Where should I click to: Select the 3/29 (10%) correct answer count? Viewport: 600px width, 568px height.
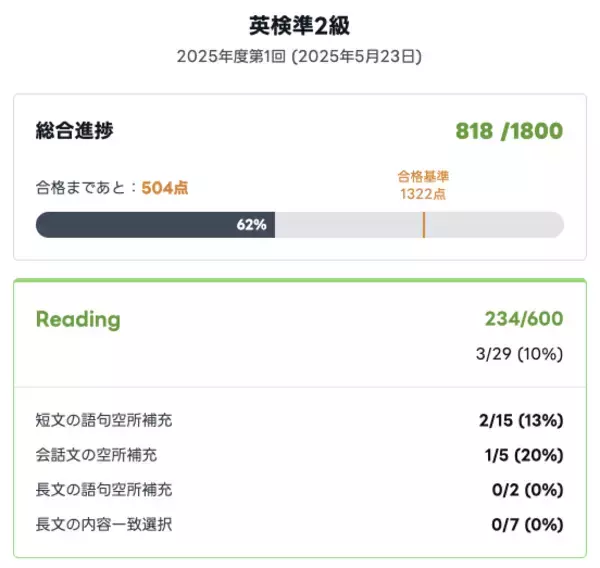[x=520, y=354]
